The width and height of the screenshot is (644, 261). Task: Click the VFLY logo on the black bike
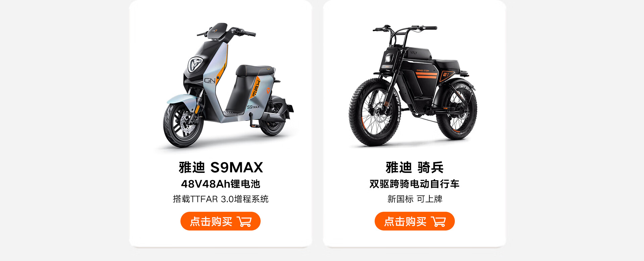pos(414,53)
